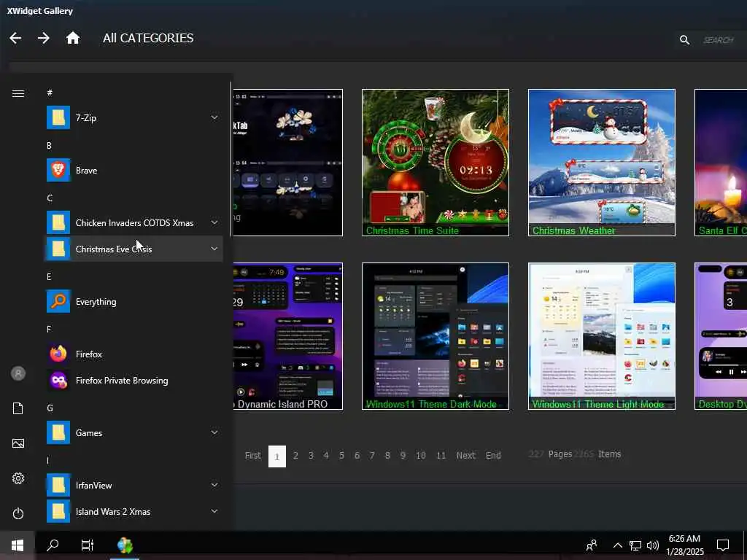The width and height of the screenshot is (747, 560).
Task: Click the network icon in the tray
Action: coord(635,545)
